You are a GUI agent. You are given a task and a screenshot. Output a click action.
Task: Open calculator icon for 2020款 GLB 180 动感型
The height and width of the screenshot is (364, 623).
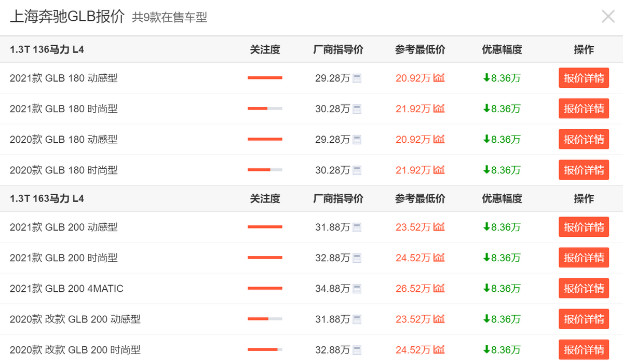[357, 140]
